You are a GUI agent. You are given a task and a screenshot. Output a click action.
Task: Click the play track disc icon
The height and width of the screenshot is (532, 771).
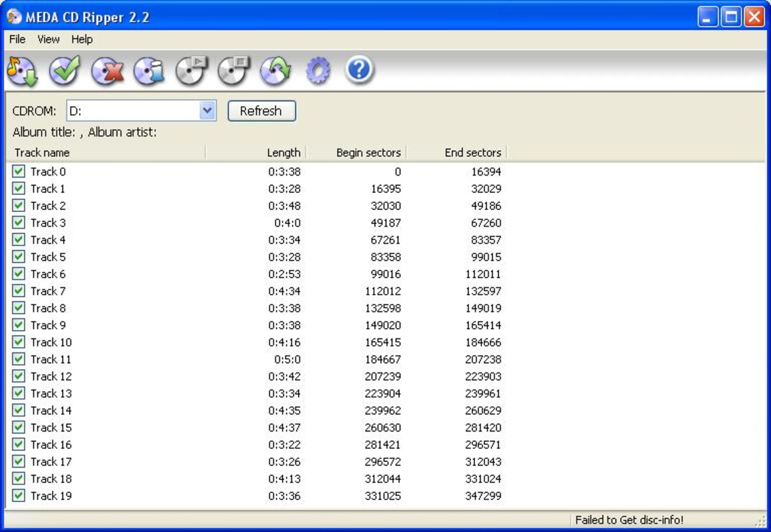click(192, 70)
